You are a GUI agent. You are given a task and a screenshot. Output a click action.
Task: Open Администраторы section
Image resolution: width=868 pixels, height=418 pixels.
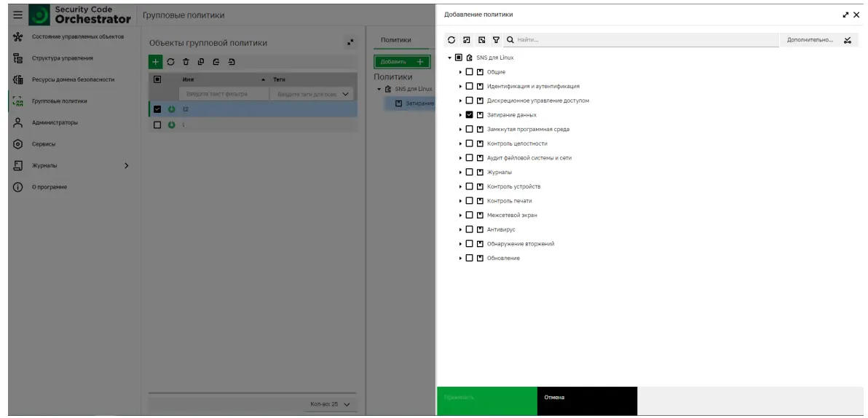pos(55,123)
